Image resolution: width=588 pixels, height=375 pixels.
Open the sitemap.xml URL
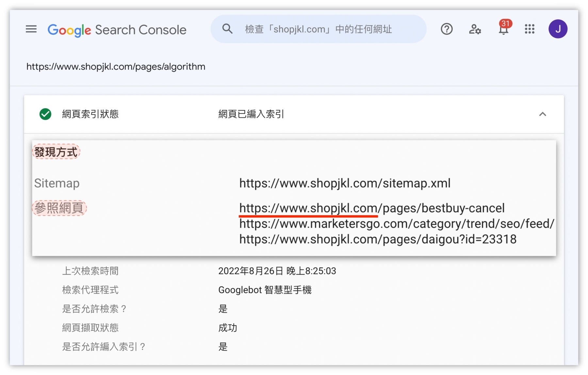coord(345,183)
